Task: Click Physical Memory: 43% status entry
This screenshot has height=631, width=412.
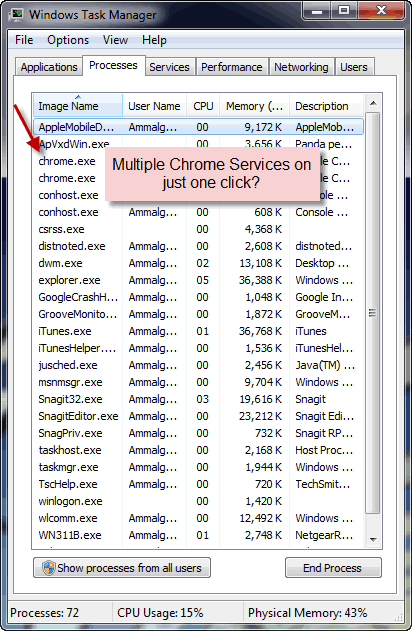Action: coord(307,612)
